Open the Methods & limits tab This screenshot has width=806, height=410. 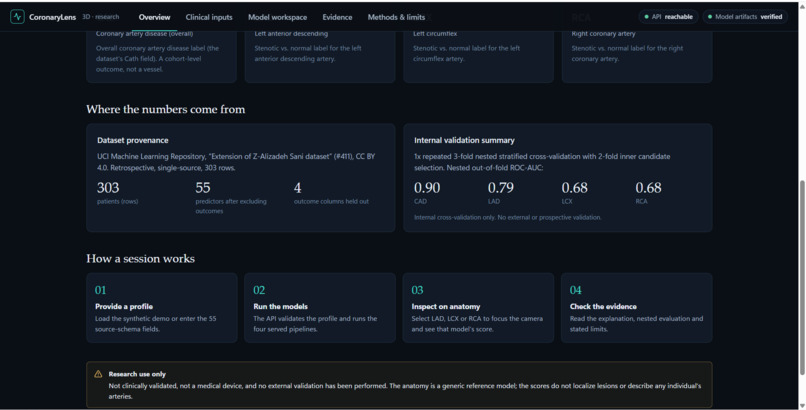click(x=396, y=17)
